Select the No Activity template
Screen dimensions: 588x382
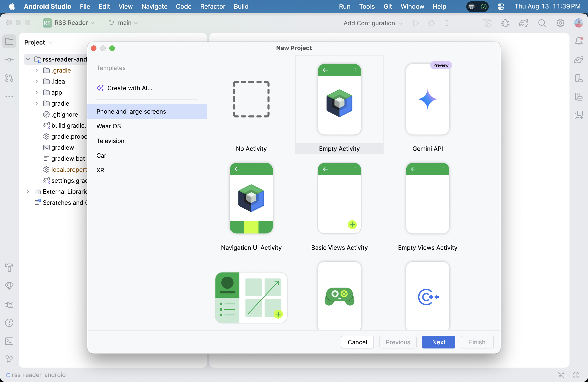pyautogui.click(x=251, y=105)
